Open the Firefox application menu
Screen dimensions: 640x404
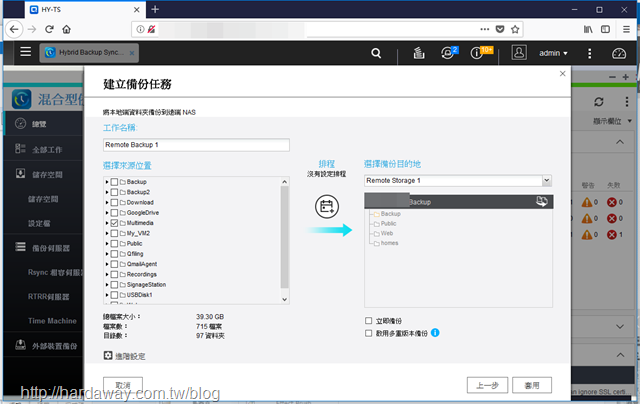point(626,29)
